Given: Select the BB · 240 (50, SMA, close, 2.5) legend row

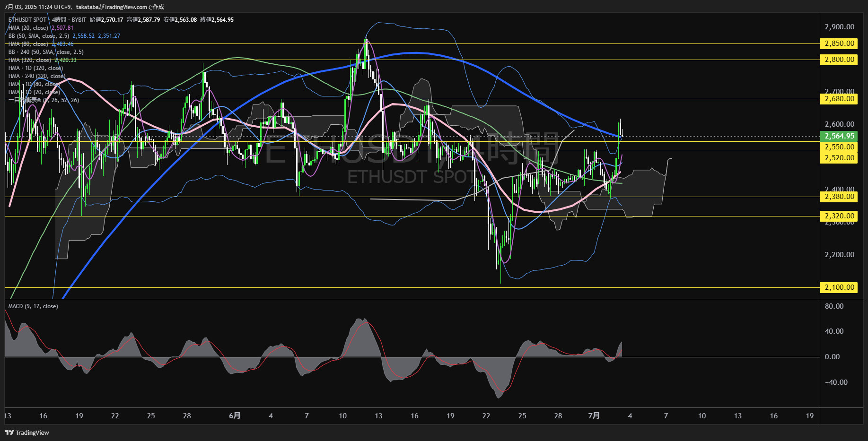Looking at the screenshot, I should (46, 52).
